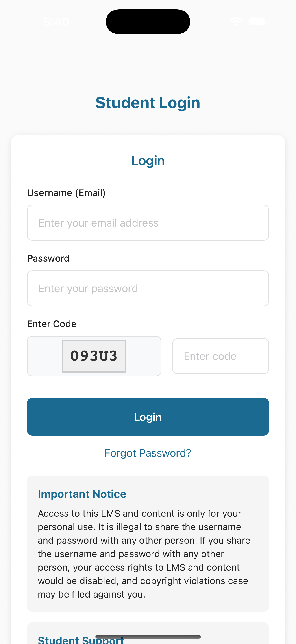Tap the Wi-Fi icon in status bar
This screenshot has width=296, height=644.
236,22
